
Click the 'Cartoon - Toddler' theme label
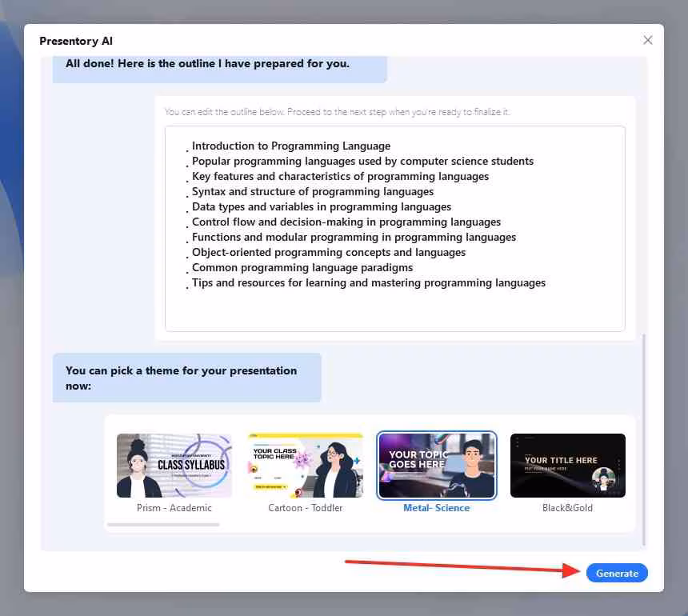306,508
